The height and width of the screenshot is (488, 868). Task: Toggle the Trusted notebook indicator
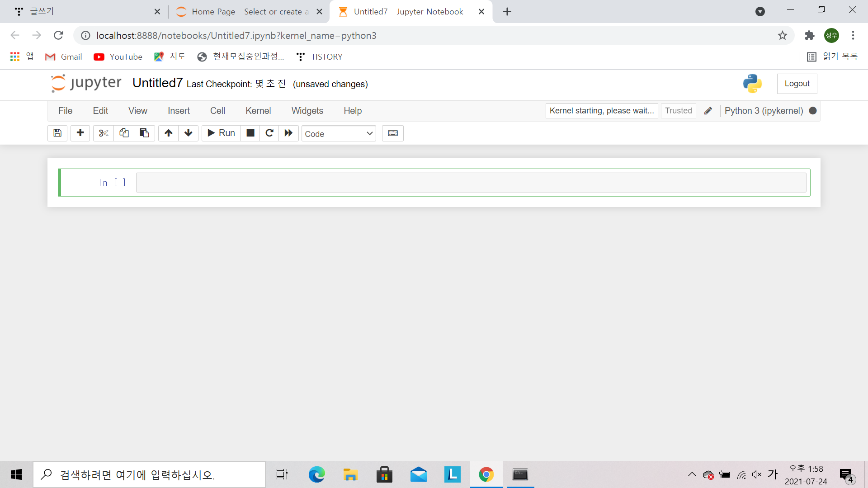click(678, 111)
